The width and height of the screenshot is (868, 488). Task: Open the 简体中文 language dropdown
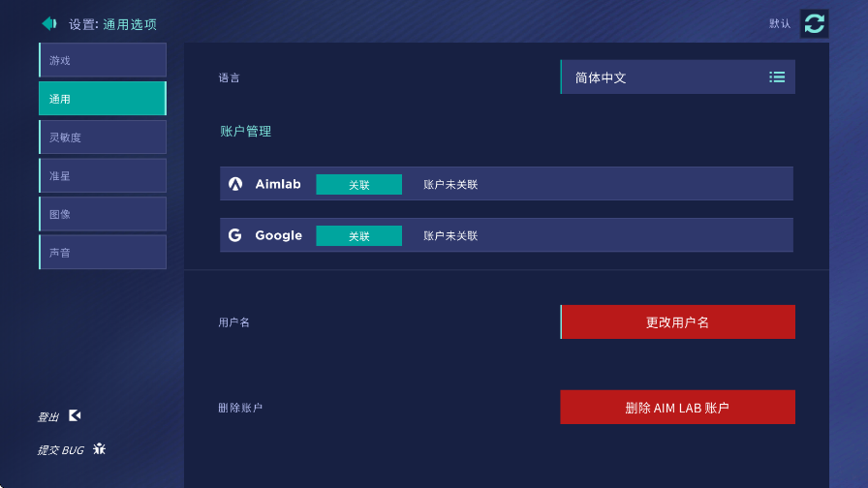click(x=677, y=76)
